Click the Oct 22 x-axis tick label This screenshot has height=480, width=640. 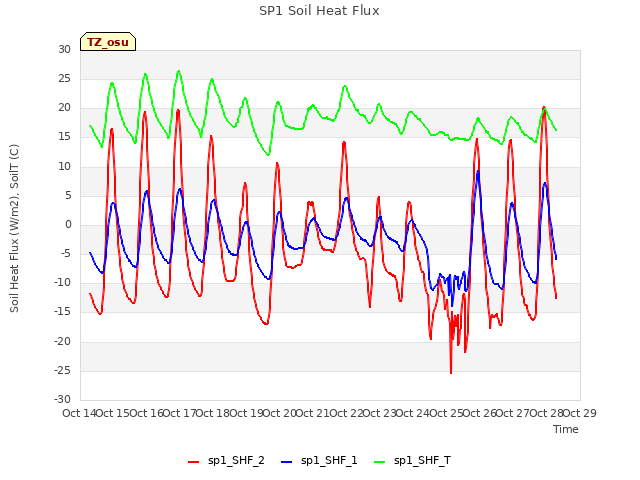[x=346, y=413]
